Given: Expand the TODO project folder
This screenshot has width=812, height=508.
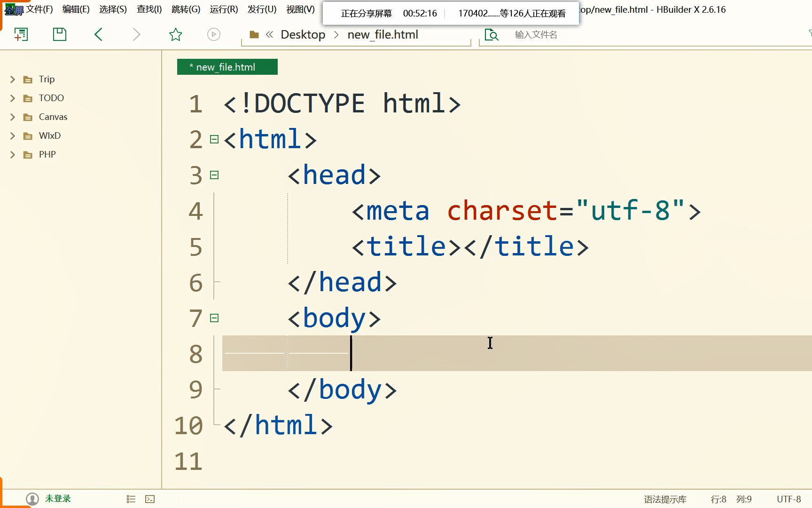Looking at the screenshot, I should click(x=13, y=98).
